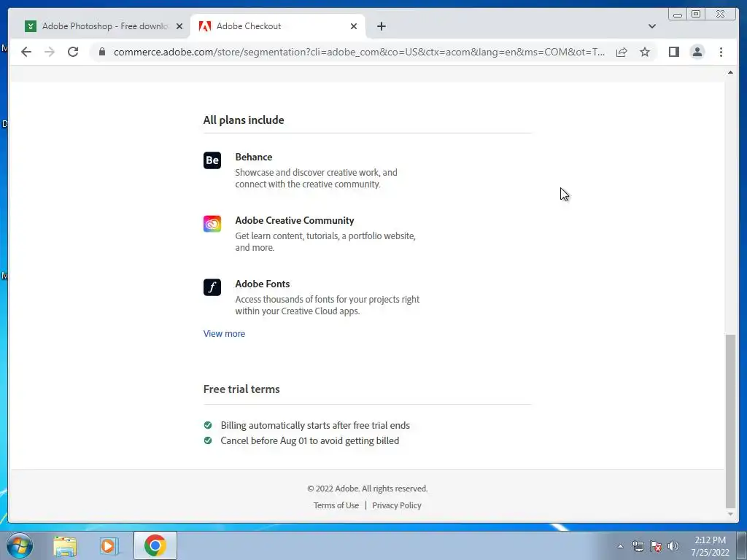
Task: Open Windows Explorer from the taskbar
Action: [x=65, y=545]
